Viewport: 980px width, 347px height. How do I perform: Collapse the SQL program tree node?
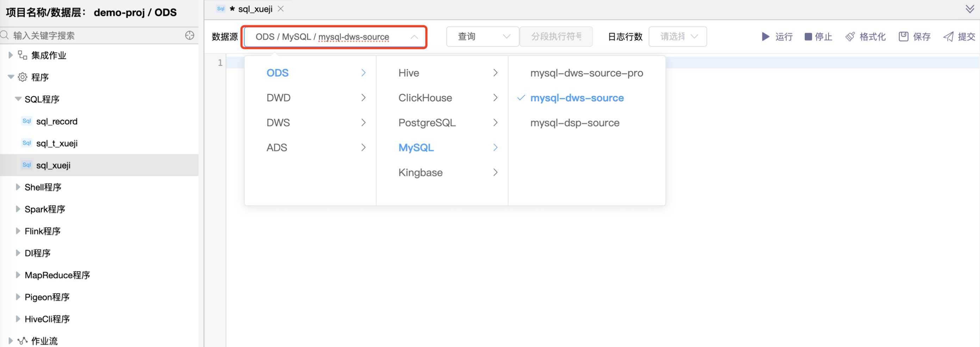click(18, 99)
